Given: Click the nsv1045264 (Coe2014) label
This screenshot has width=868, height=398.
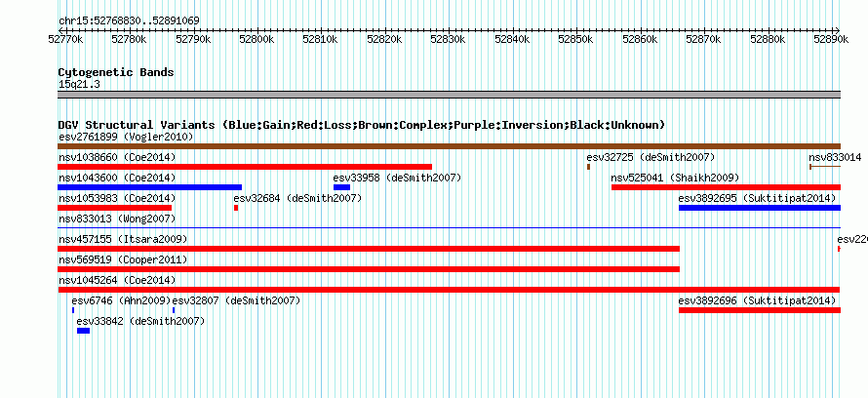Looking at the screenshot, I should [117, 280].
